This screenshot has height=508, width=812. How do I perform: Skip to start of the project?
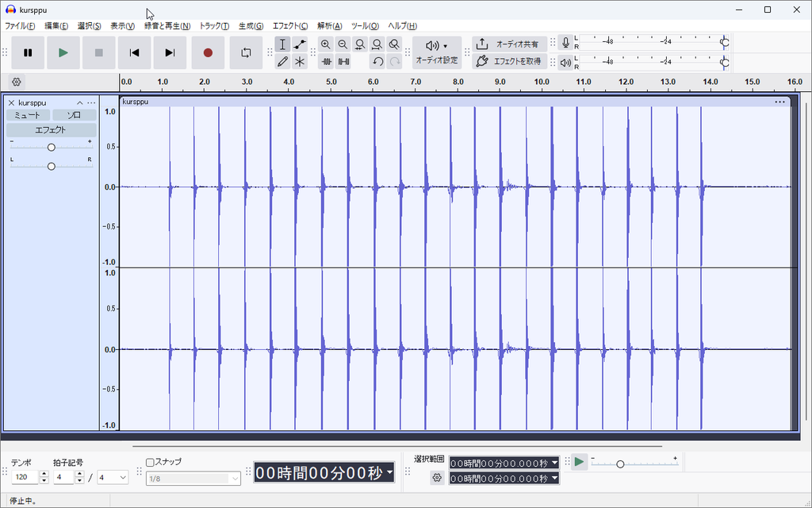(x=134, y=52)
